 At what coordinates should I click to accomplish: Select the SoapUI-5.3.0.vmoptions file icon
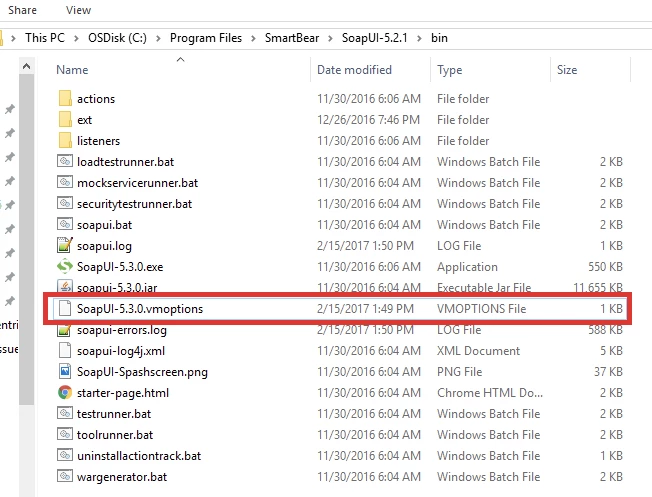[x=65, y=308]
